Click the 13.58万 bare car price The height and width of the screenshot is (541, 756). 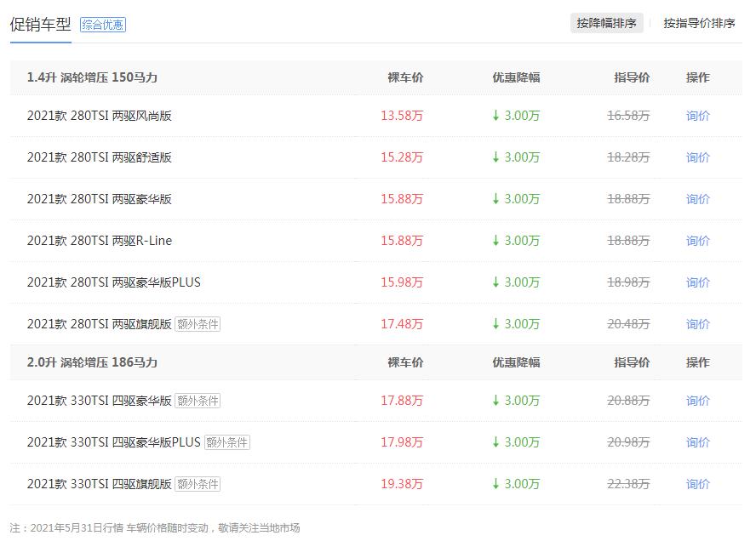[402, 116]
